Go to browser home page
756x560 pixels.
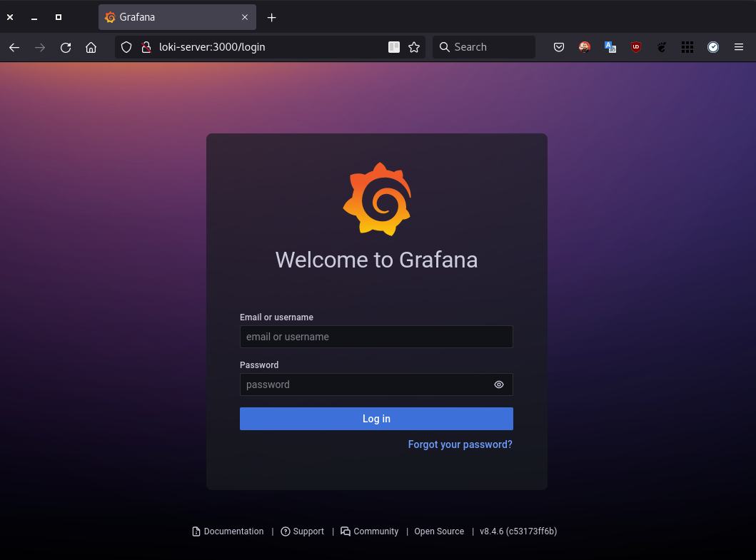pos(91,47)
